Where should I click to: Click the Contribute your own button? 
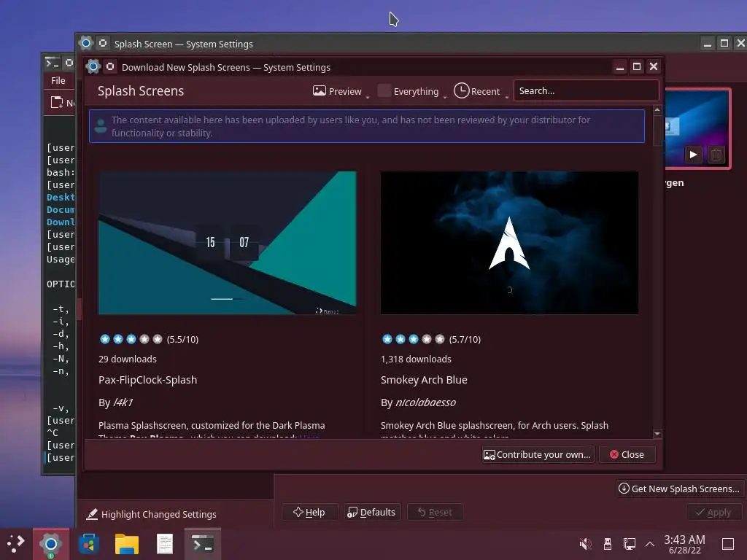[538, 454]
